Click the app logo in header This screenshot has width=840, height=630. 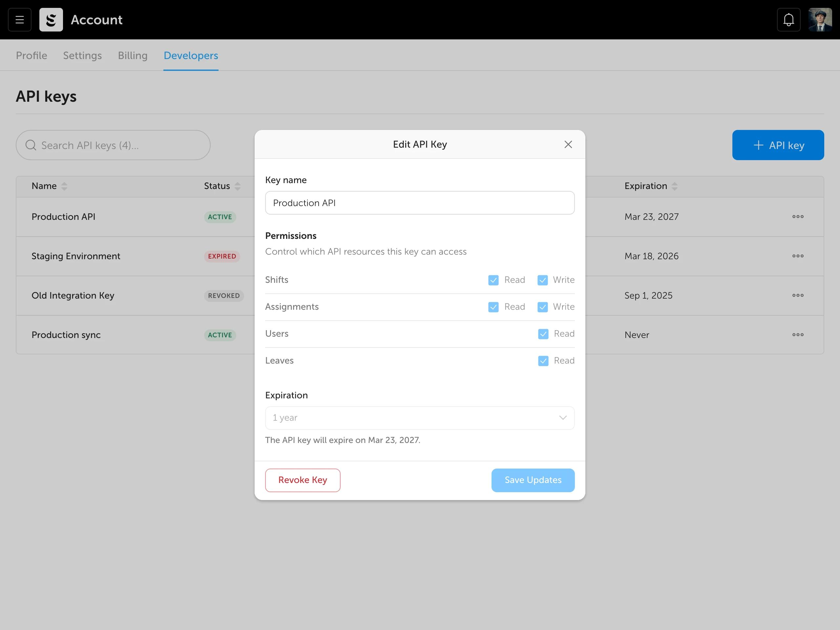click(51, 20)
